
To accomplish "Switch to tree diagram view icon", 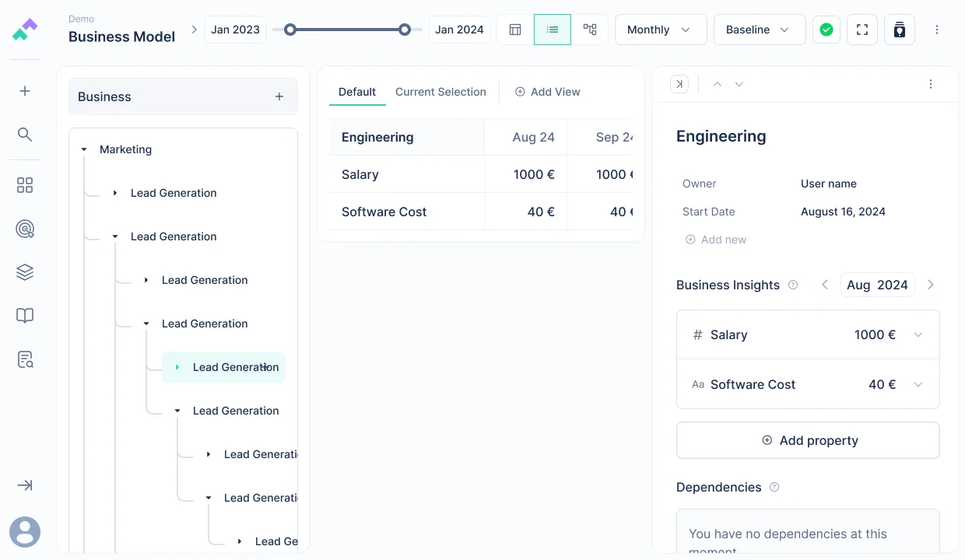I will click(590, 30).
